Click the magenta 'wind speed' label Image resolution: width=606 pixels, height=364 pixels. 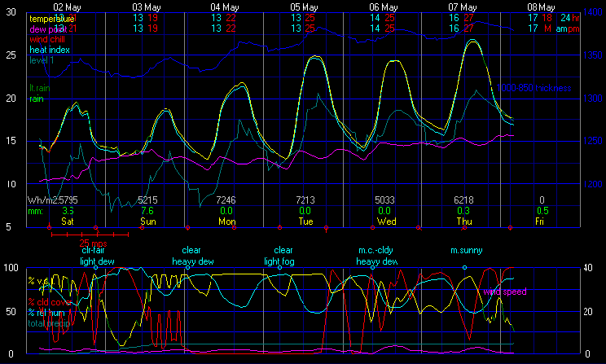click(x=505, y=292)
